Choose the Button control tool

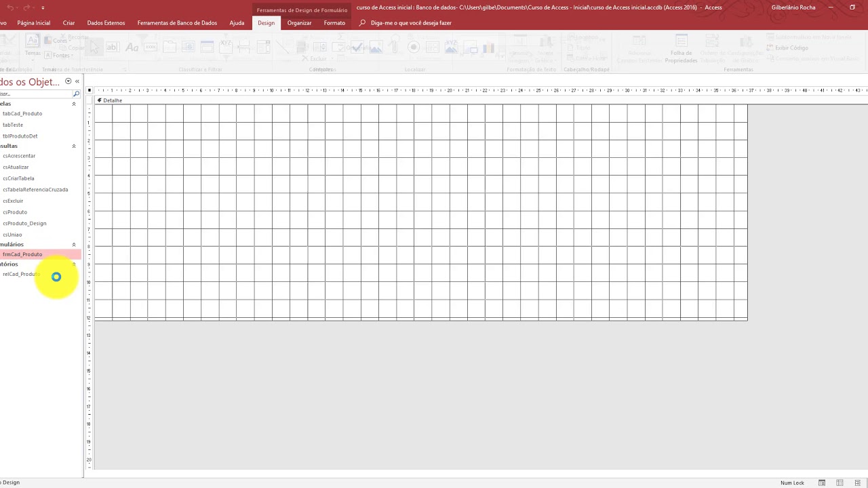click(150, 47)
